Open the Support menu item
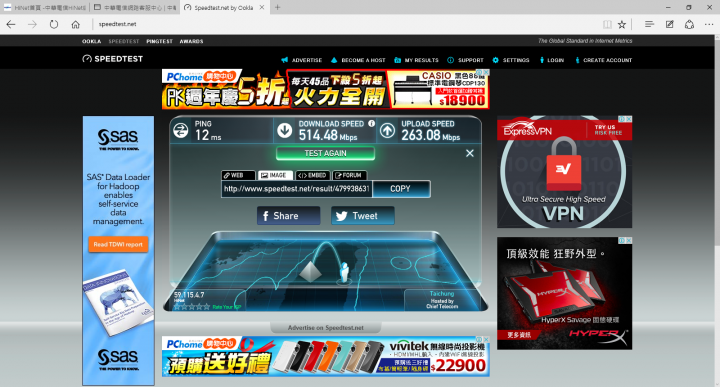 (465, 60)
